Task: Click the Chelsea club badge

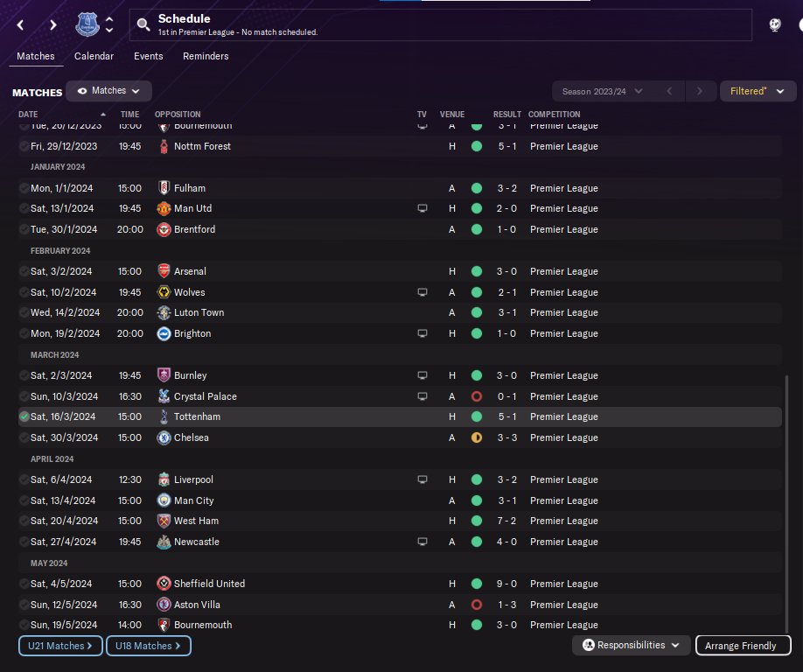Action: 164,437
